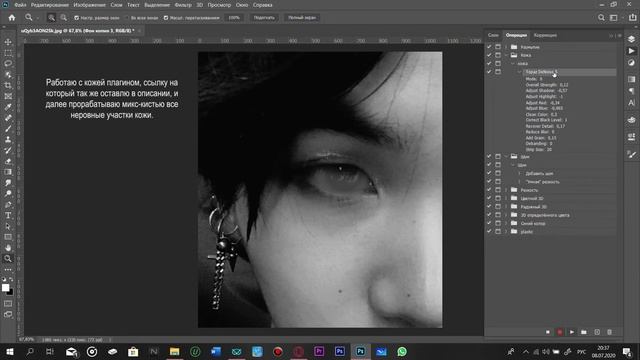Toggle Quick Mask mode icon

8,304
